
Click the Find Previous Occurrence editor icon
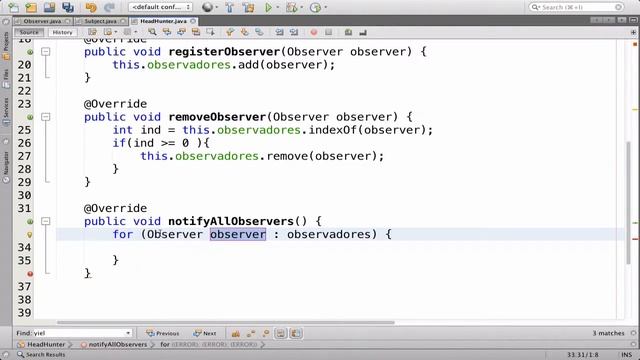[167, 32]
